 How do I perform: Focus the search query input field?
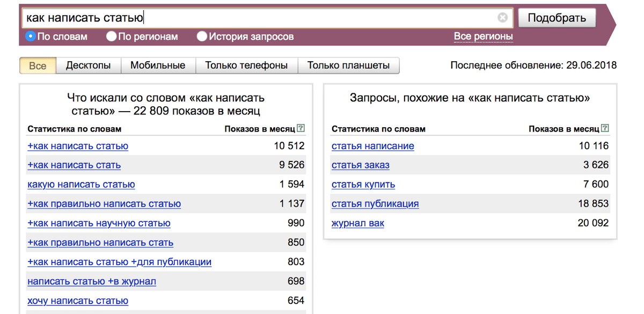tap(268, 18)
